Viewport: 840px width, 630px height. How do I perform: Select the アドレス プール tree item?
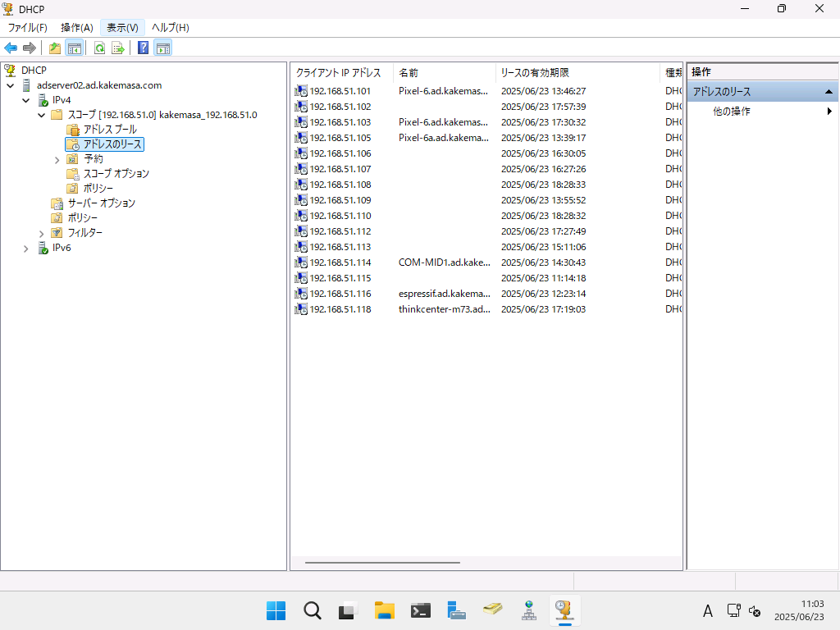110,130
